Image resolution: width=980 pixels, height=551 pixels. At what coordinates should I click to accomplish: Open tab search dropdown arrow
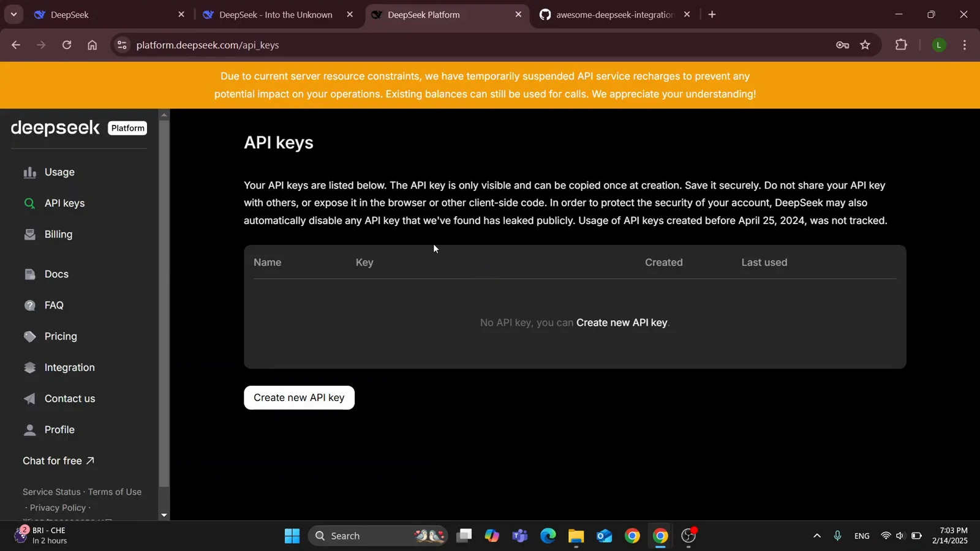(13, 15)
